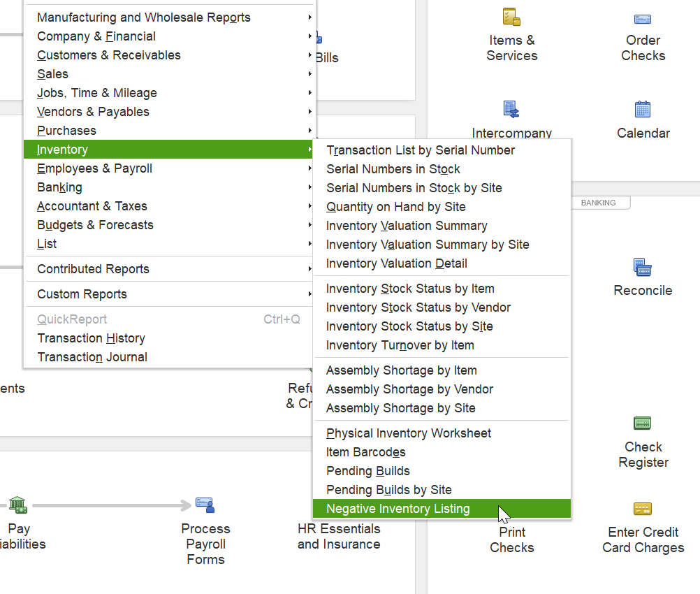
Task: Open Inventory Valuation Summary report
Action: click(442, 226)
